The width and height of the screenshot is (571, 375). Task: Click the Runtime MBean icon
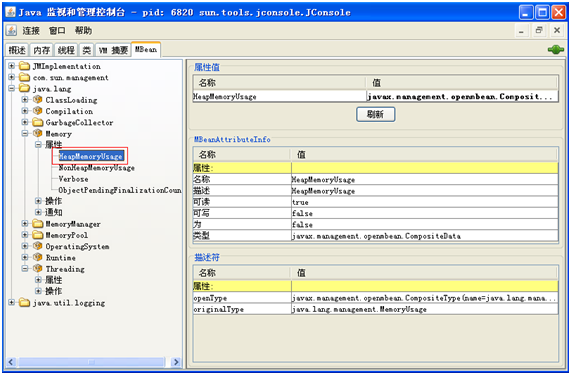point(38,258)
